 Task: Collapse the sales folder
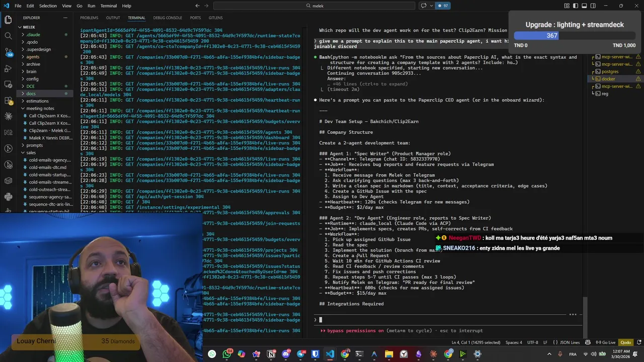pyautogui.click(x=31, y=152)
